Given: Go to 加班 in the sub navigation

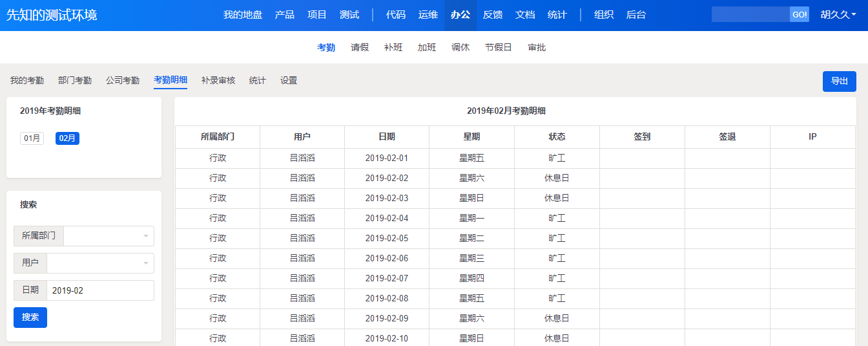Looking at the screenshot, I should pyautogui.click(x=427, y=47).
